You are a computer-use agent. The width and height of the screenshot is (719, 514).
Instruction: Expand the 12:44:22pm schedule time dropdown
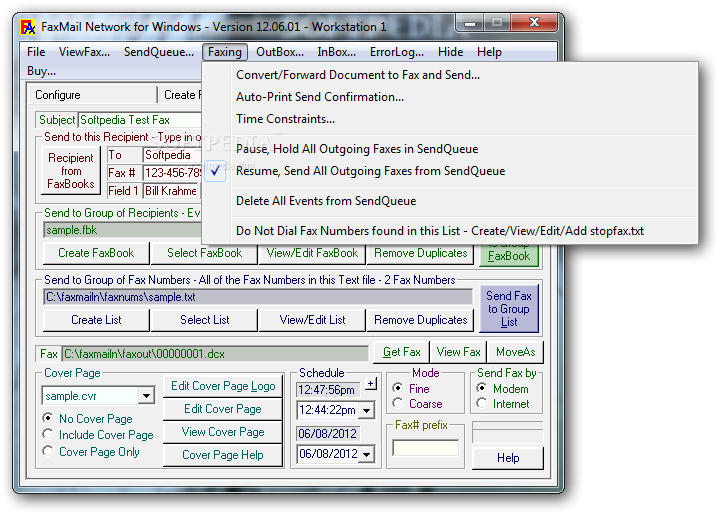366,410
